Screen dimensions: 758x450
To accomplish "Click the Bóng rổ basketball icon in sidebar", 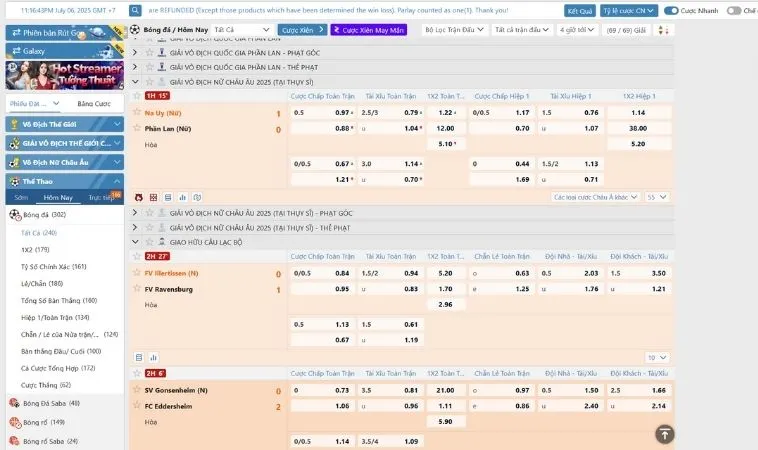I will pos(15,422).
